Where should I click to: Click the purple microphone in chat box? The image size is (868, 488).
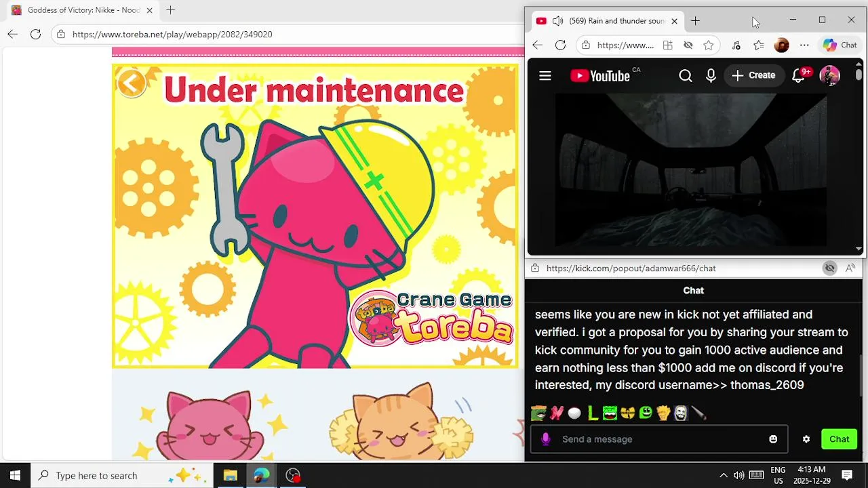[x=546, y=439]
